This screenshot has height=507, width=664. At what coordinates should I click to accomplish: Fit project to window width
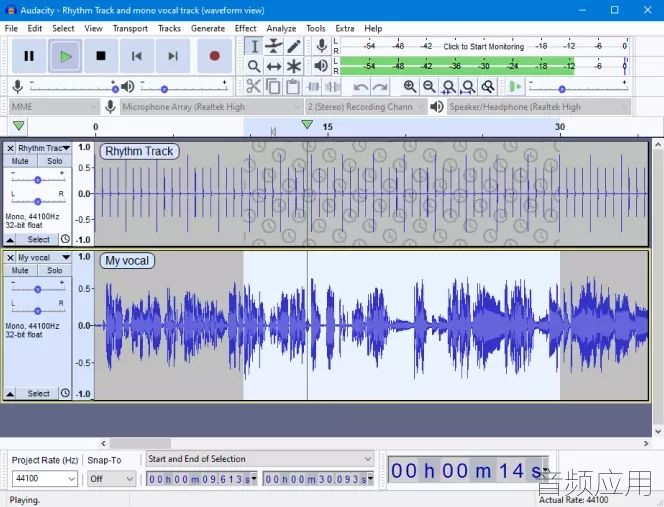[x=468, y=87]
